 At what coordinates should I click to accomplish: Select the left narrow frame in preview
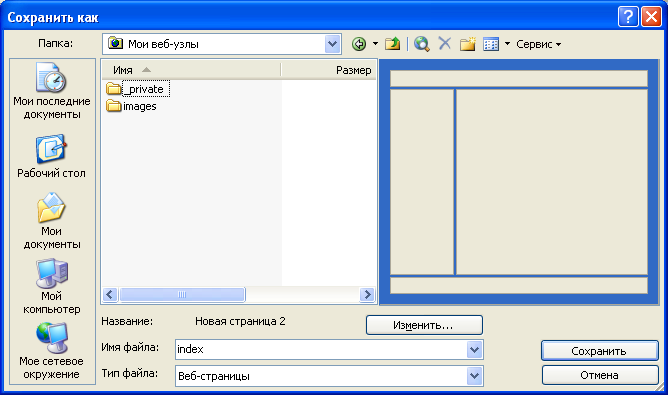tap(422, 182)
